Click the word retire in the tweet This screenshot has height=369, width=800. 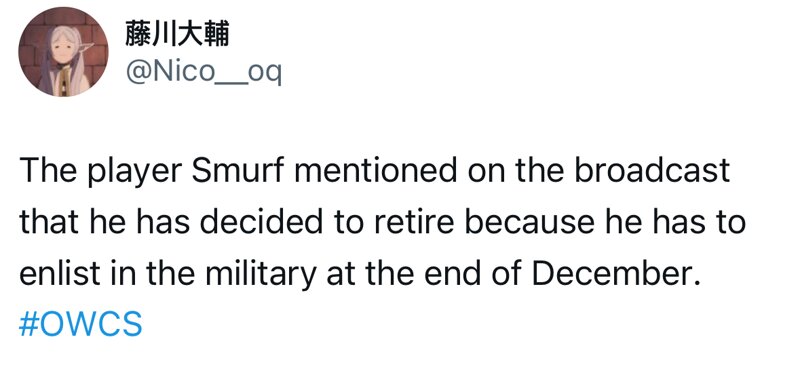coord(426,223)
